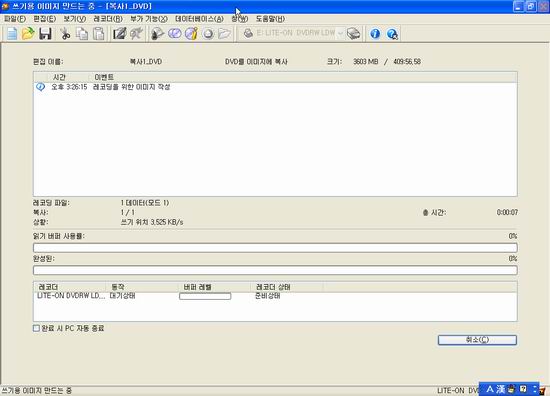This screenshot has height=396, width=550.
Task: Click the 1 데이터(모드 1) recording file value
Action: pyautogui.click(x=145, y=203)
